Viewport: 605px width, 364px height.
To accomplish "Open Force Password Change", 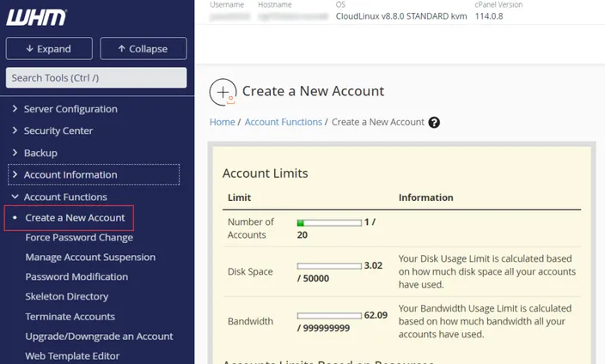I will (79, 238).
